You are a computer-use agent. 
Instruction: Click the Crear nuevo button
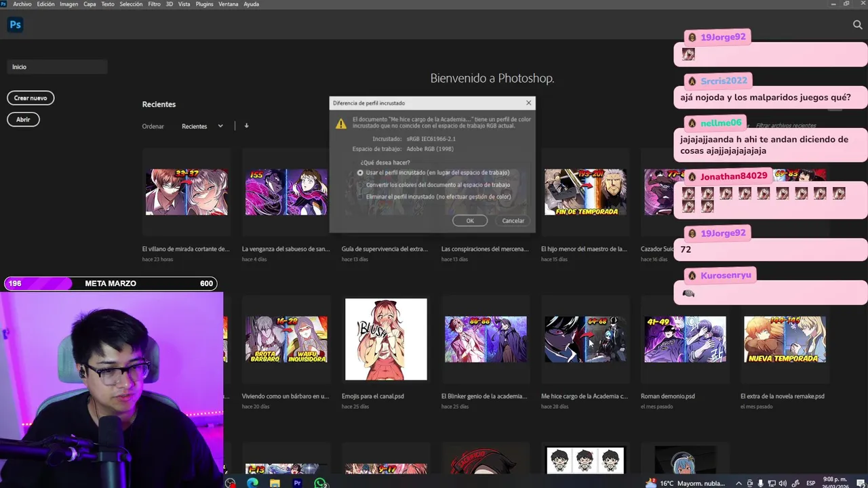(x=31, y=98)
